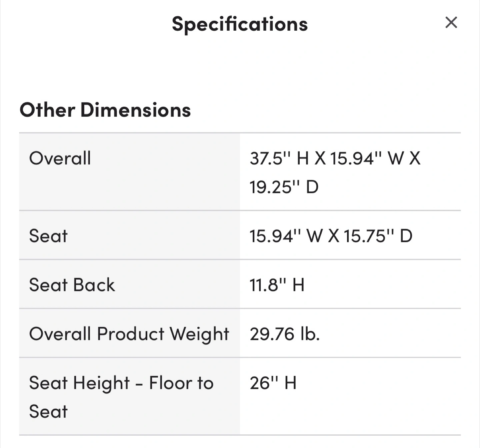Click the word Weight in the table
This screenshot has height=448, width=480.
click(199, 335)
